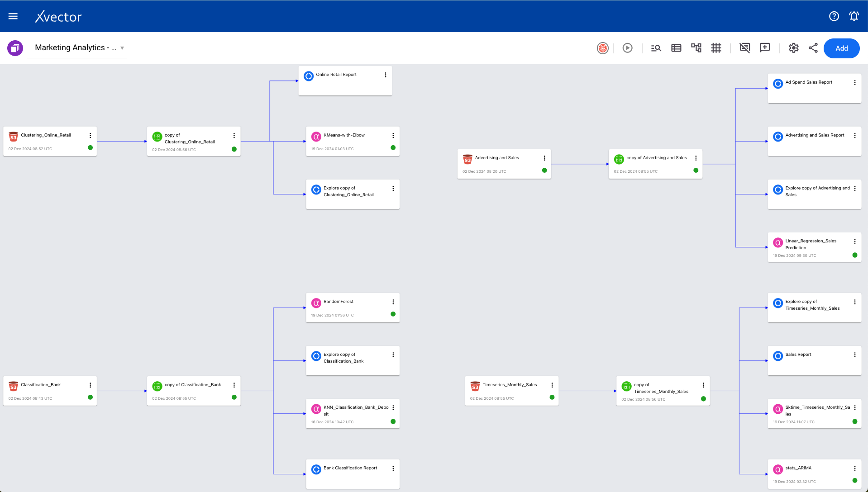Open options for copy of Classification_Bank node
Image resolution: width=868 pixels, height=492 pixels.
[234, 385]
